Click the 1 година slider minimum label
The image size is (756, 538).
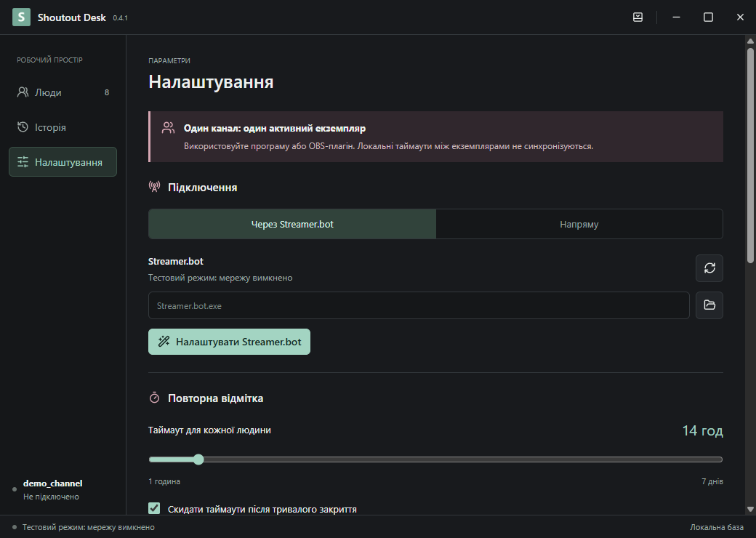click(164, 481)
